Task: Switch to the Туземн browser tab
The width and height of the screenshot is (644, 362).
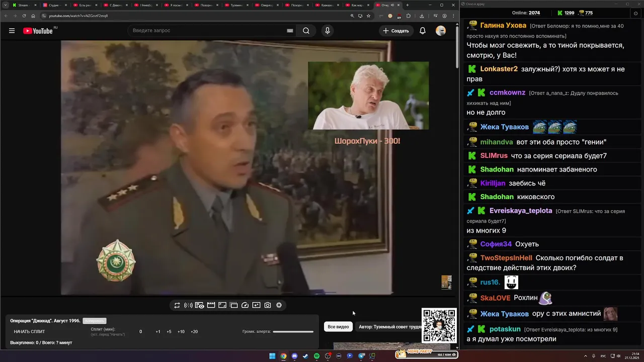Action: 235,5
